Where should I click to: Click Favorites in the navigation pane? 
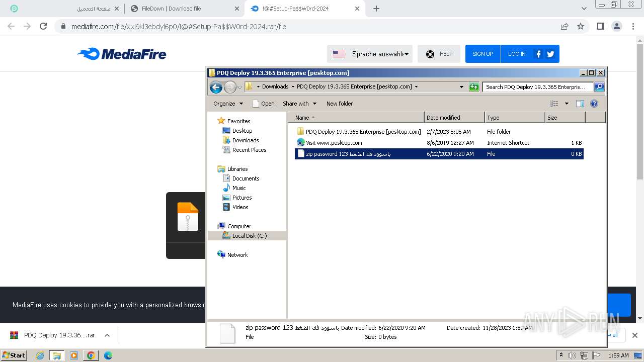click(x=238, y=121)
